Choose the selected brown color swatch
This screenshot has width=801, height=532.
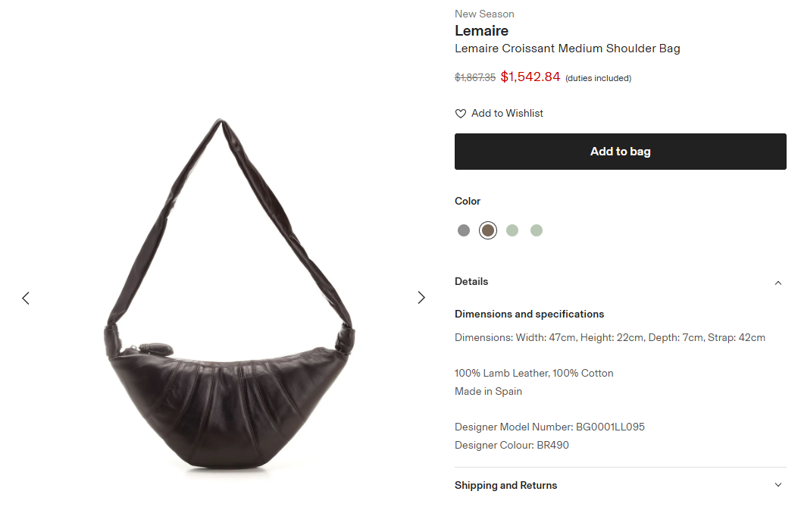click(488, 230)
